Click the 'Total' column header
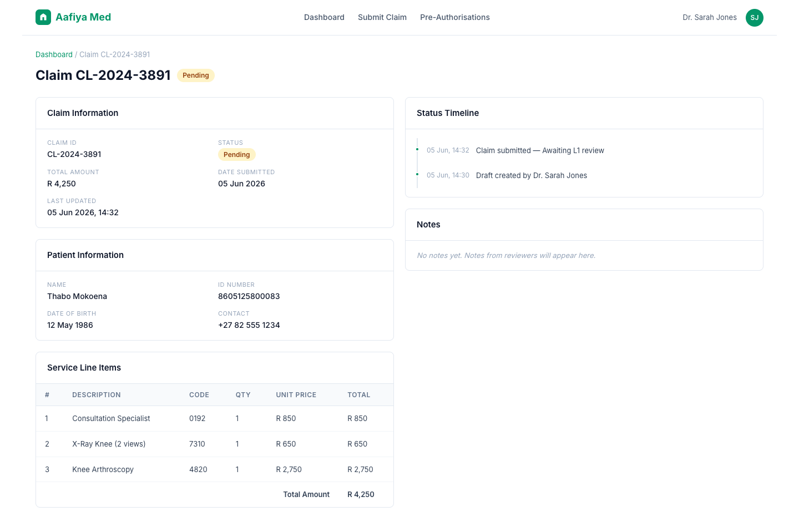 click(359, 395)
